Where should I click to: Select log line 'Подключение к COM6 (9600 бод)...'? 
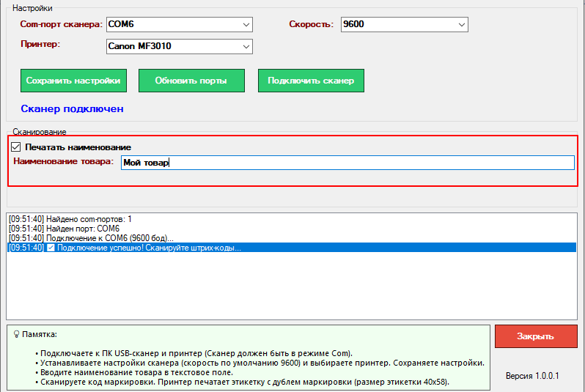292,238
